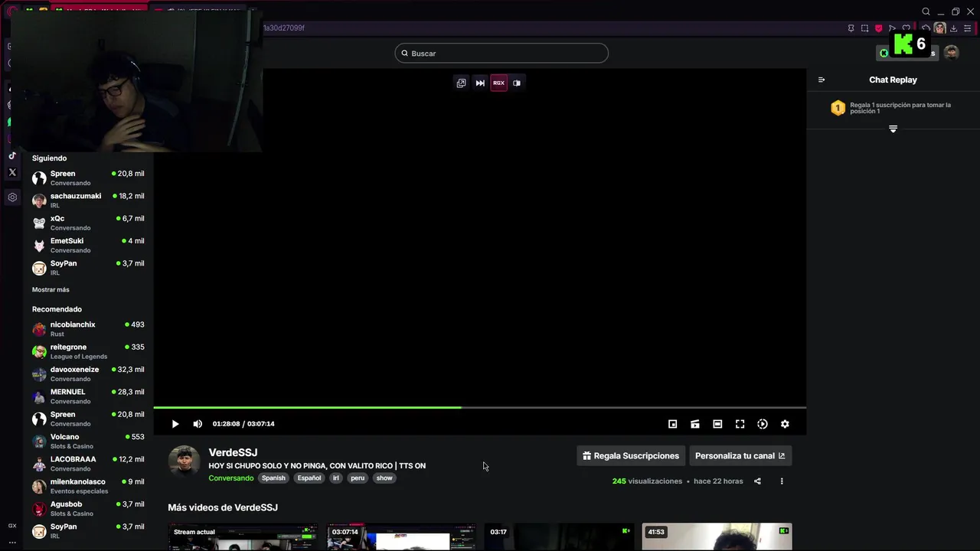Click Personaliza tu canal button
The width and height of the screenshot is (980, 551).
pos(740,455)
